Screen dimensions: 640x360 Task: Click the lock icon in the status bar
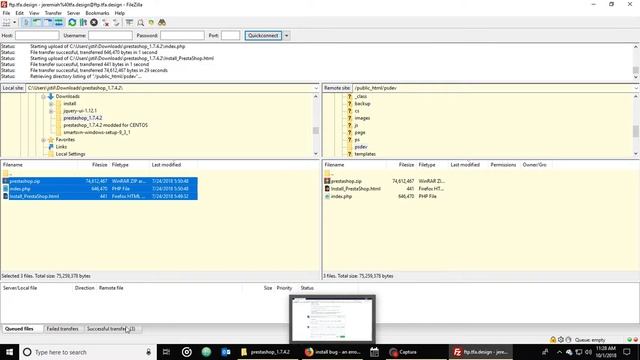pos(553,340)
